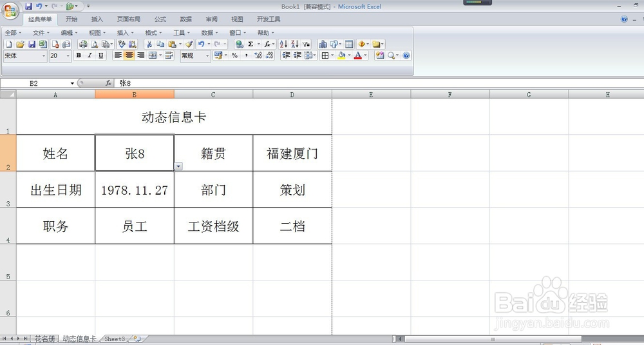Sort ascending with the A-Z icon
The image size is (644, 345).
pos(283,44)
